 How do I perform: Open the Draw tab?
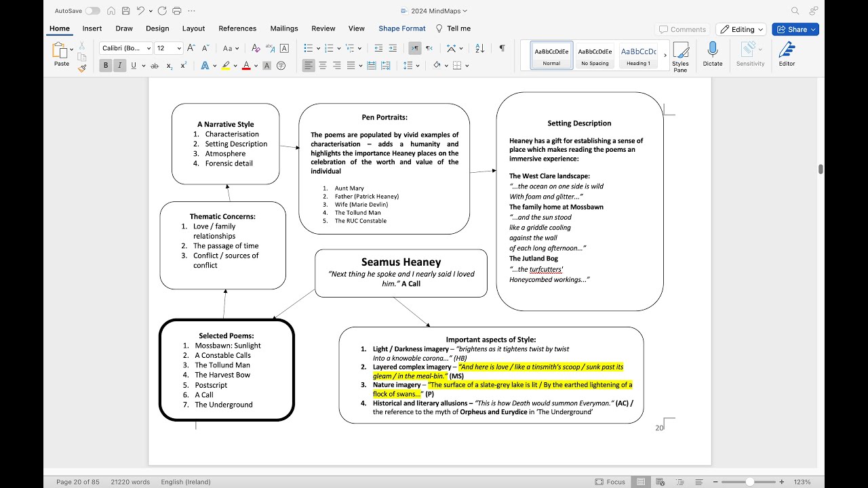124,28
